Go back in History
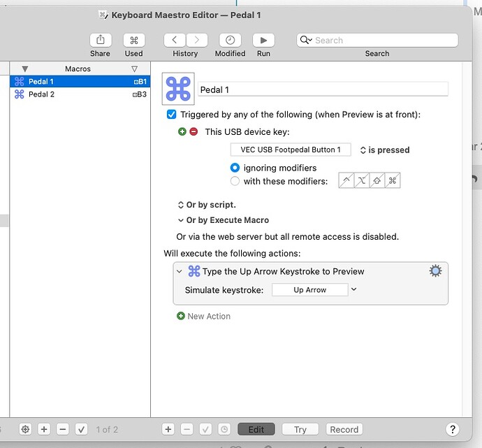482x448 pixels. click(175, 40)
